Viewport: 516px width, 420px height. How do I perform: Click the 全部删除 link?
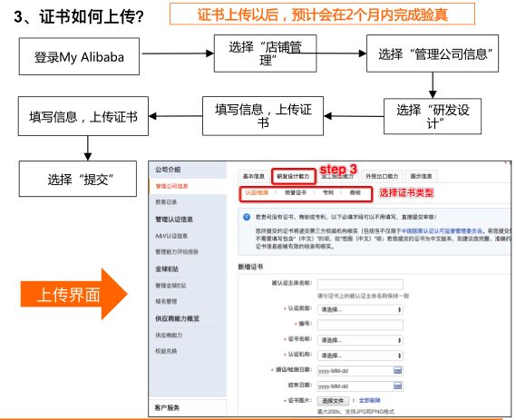[x=370, y=401]
